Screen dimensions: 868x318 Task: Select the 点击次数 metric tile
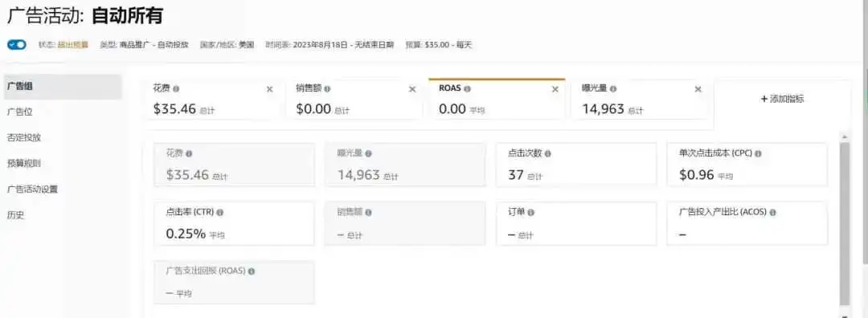[x=576, y=165]
